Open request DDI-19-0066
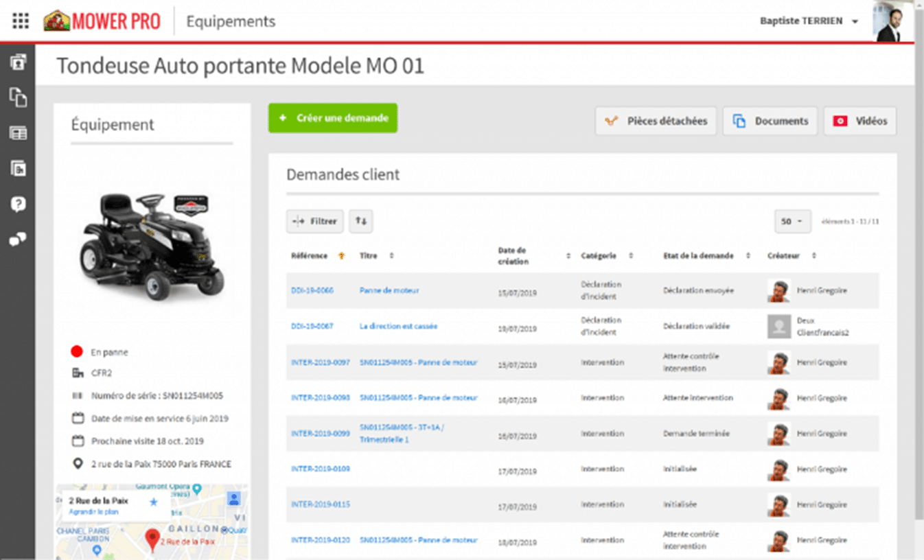Screen dimensions: 924x560 click(312, 290)
